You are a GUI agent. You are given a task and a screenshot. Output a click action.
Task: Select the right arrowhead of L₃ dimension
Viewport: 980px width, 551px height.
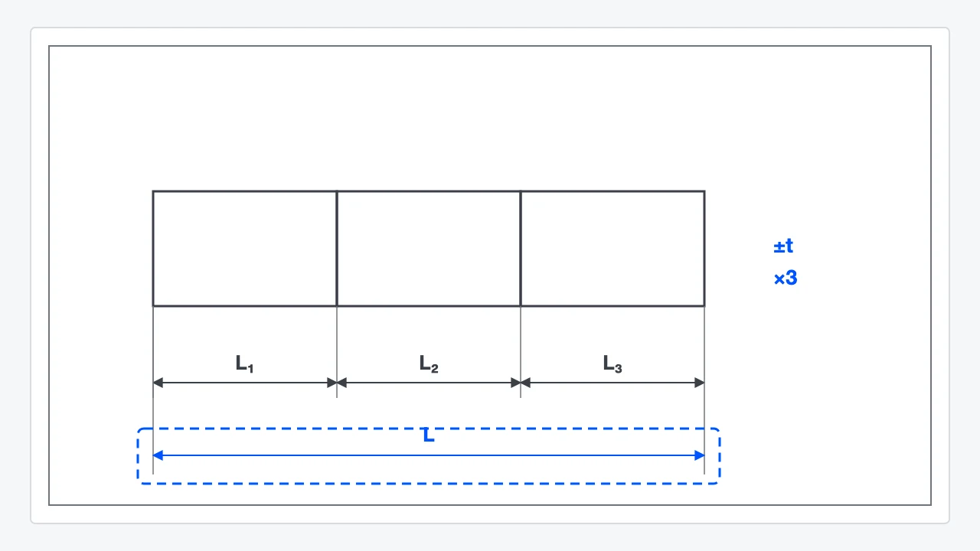(x=700, y=383)
